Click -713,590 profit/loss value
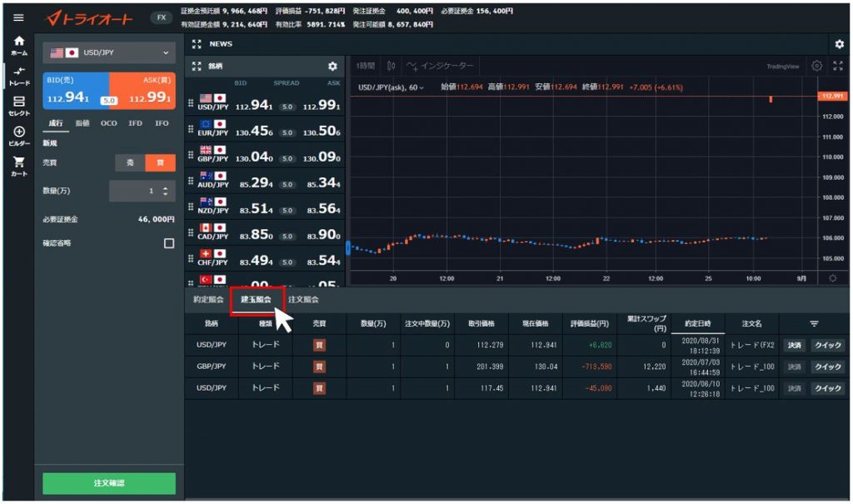This screenshot has height=504, width=853. [x=596, y=367]
